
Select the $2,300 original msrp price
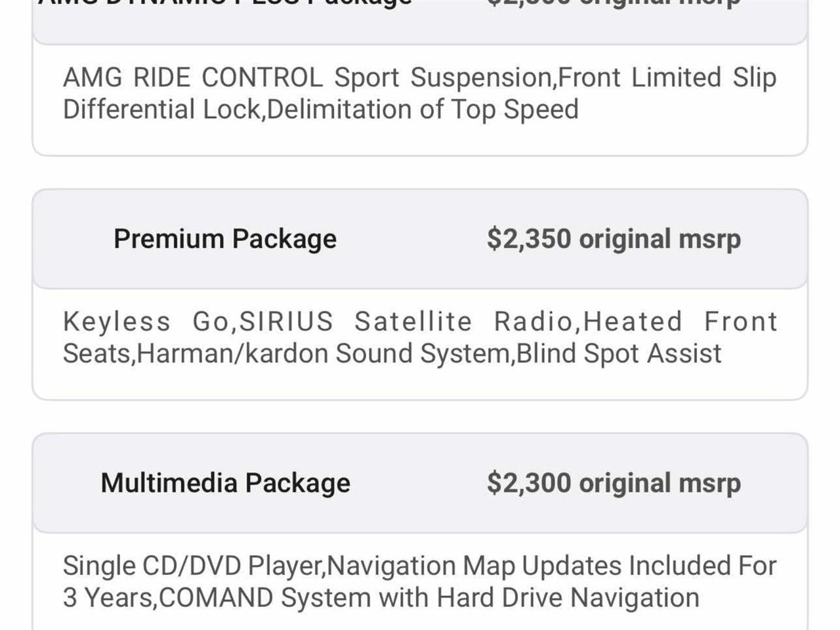pyautogui.click(x=614, y=483)
